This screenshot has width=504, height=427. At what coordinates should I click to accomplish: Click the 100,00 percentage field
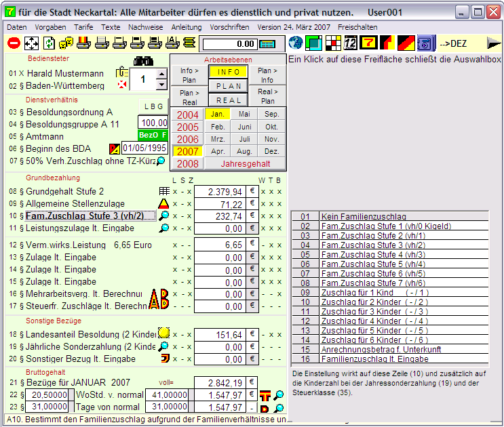153,123
